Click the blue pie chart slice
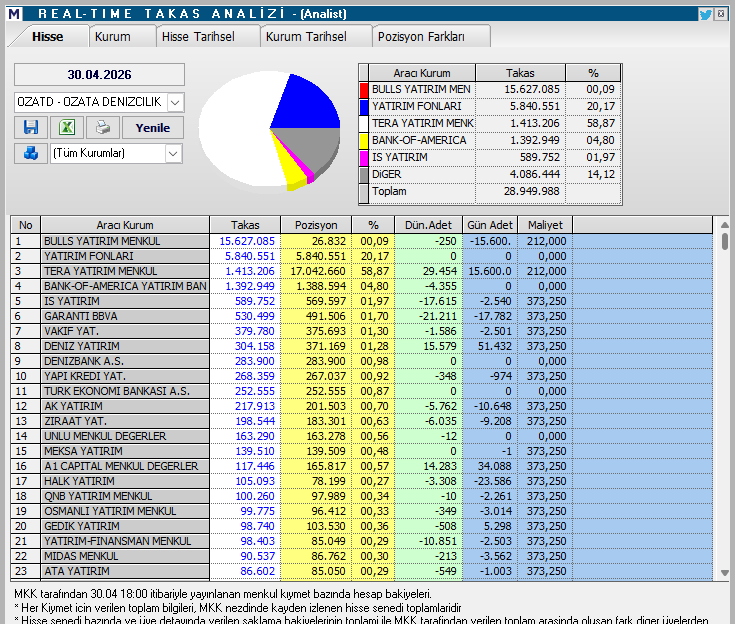 pyautogui.click(x=307, y=105)
